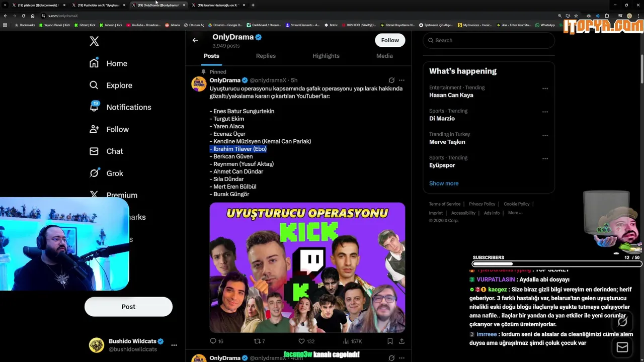Open the Privacy Policy footer link
This screenshot has height=362, width=644.
(x=482, y=204)
